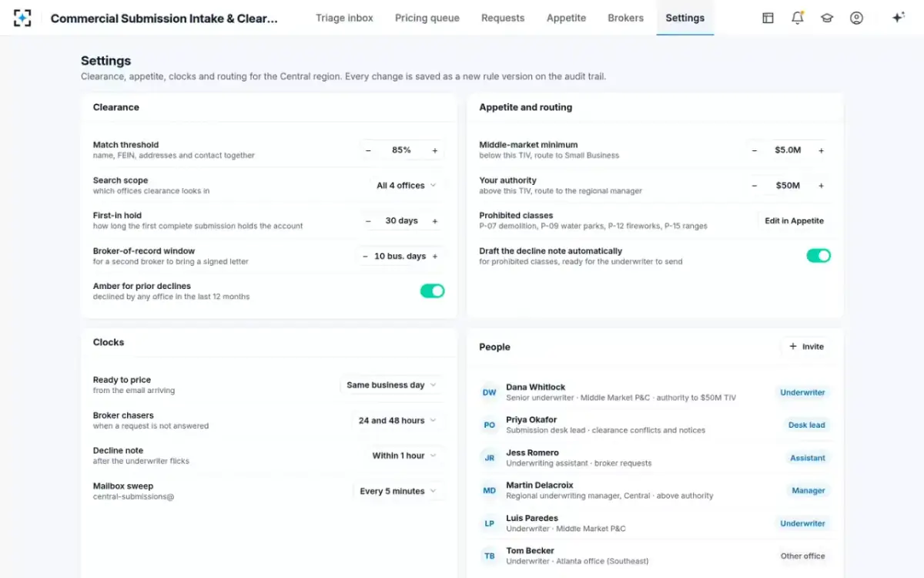Toggle Amber for prior declines
This screenshot has width=924, height=578.
pyautogui.click(x=432, y=291)
